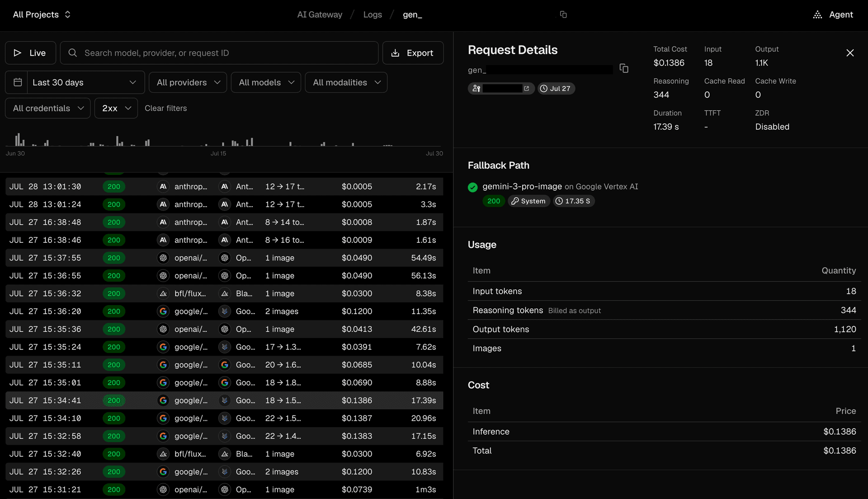Image resolution: width=868 pixels, height=499 pixels.
Task: Click the 200 status badge in Fallback Path
Action: point(494,201)
